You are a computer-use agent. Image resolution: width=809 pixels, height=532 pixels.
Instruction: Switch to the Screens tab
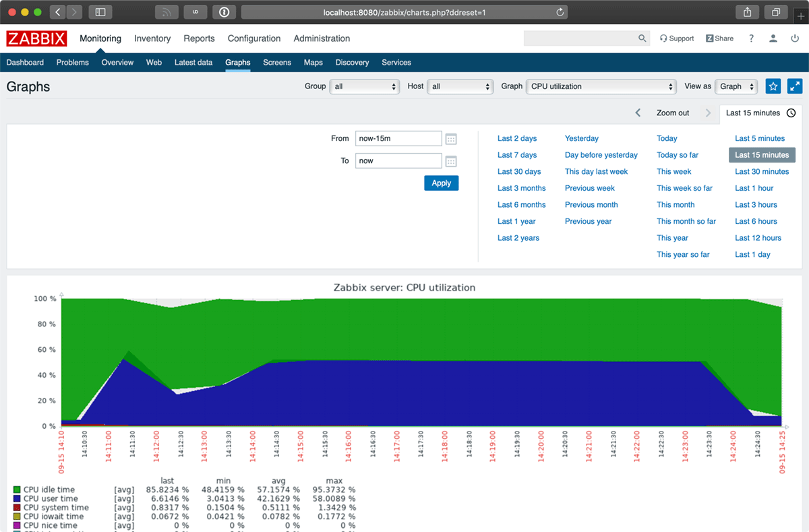(277, 63)
